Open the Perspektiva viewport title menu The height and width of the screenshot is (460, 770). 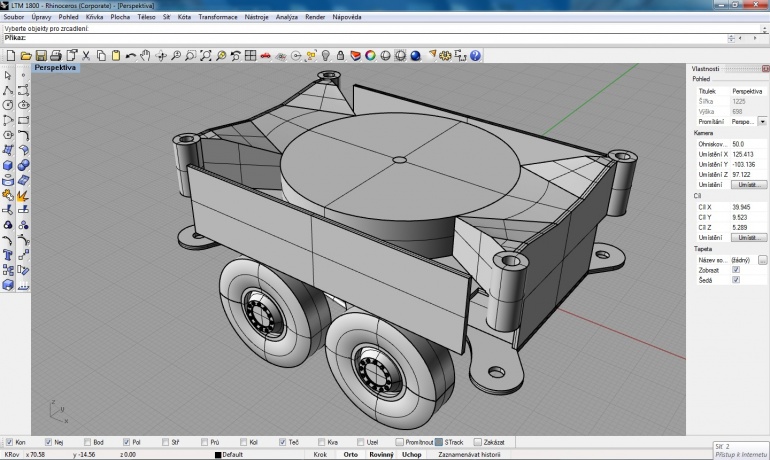(55, 68)
